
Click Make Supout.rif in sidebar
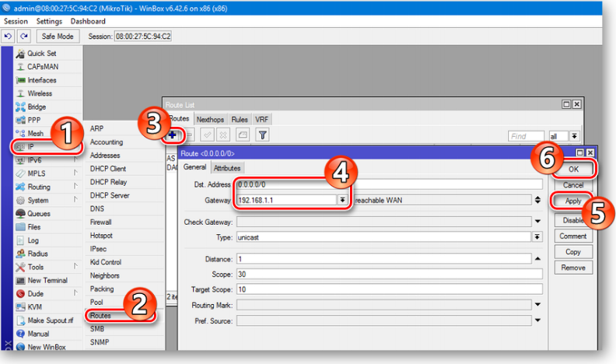(x=48, y=320)
